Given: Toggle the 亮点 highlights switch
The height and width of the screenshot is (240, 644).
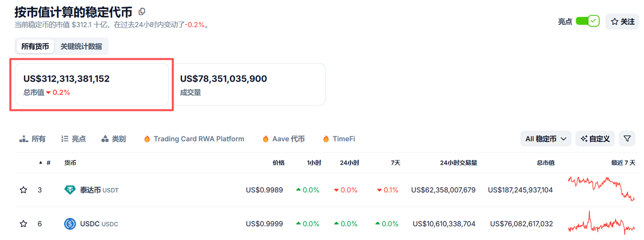Looking at the screenshot, I should click(587, 21).
